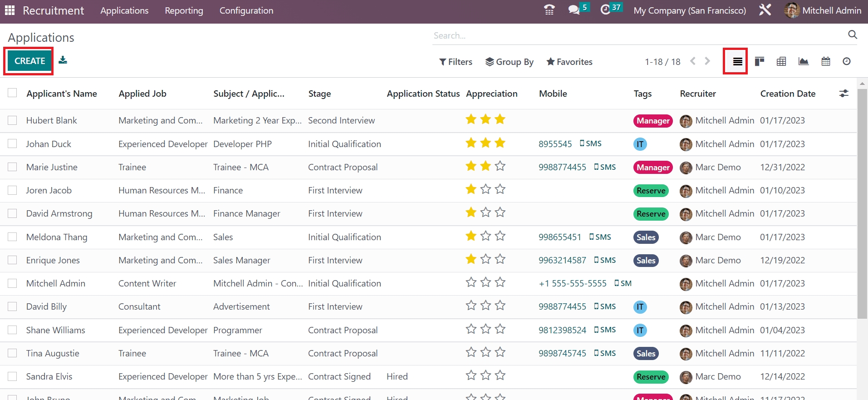Tick the checkbox for Marie Justine
Viewport: 868px width, 400px height.
(x=12, y=167)
